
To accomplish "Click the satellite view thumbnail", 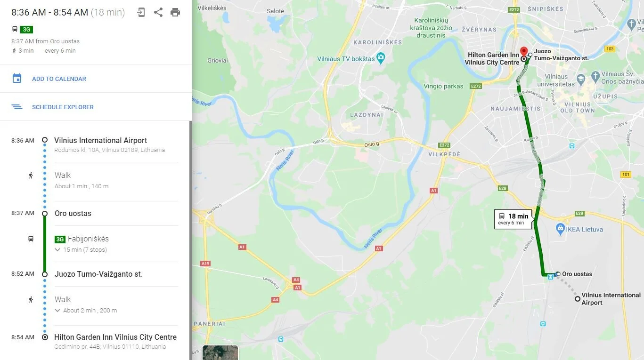I will click(x=220, y=353).
